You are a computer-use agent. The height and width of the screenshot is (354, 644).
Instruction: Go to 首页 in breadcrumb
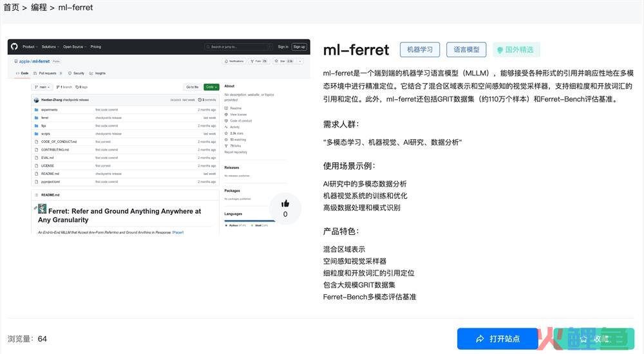[12, 8]
